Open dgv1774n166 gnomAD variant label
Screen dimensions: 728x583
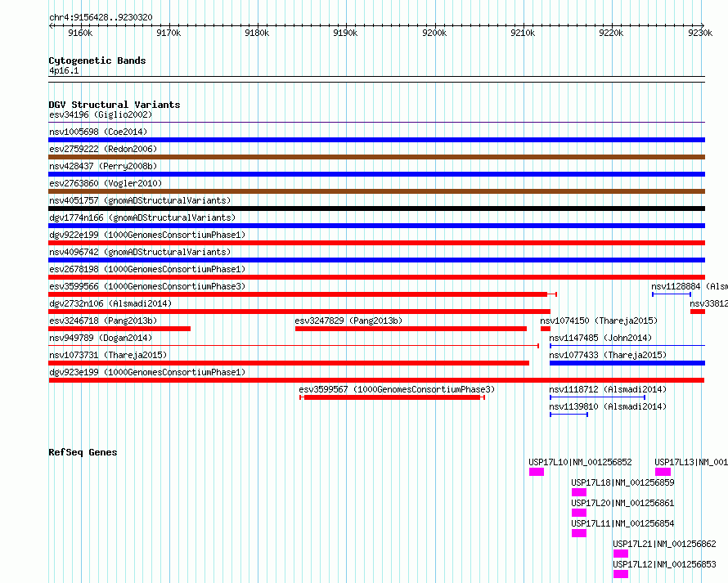142,218
